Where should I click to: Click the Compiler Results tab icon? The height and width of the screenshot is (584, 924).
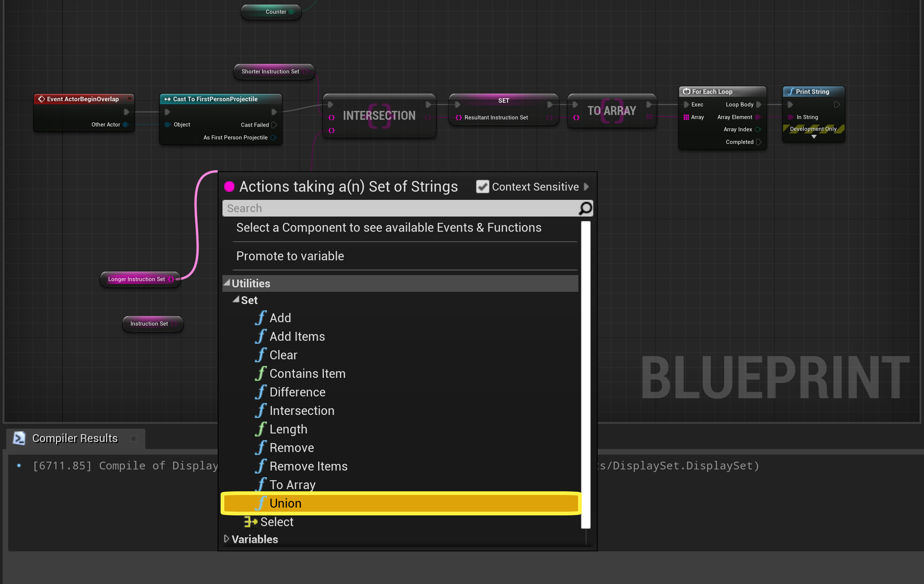click(x=19, y=438)
